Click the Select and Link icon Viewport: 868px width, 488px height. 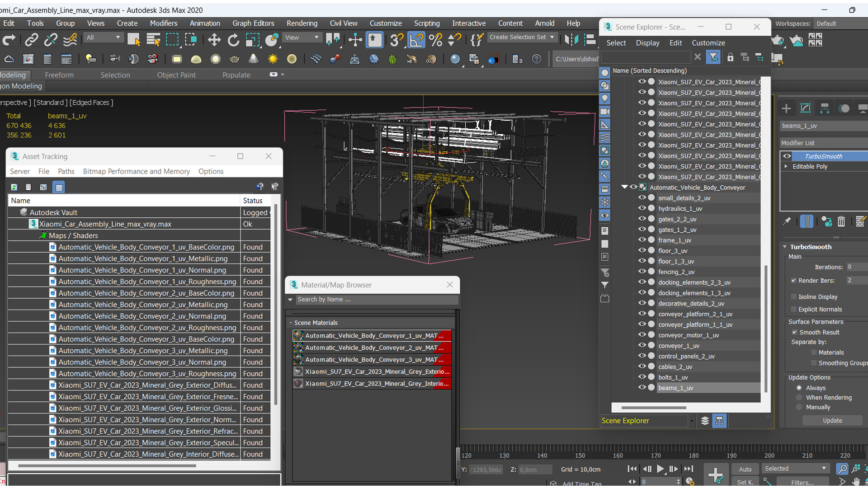click(x=31, y=40)
